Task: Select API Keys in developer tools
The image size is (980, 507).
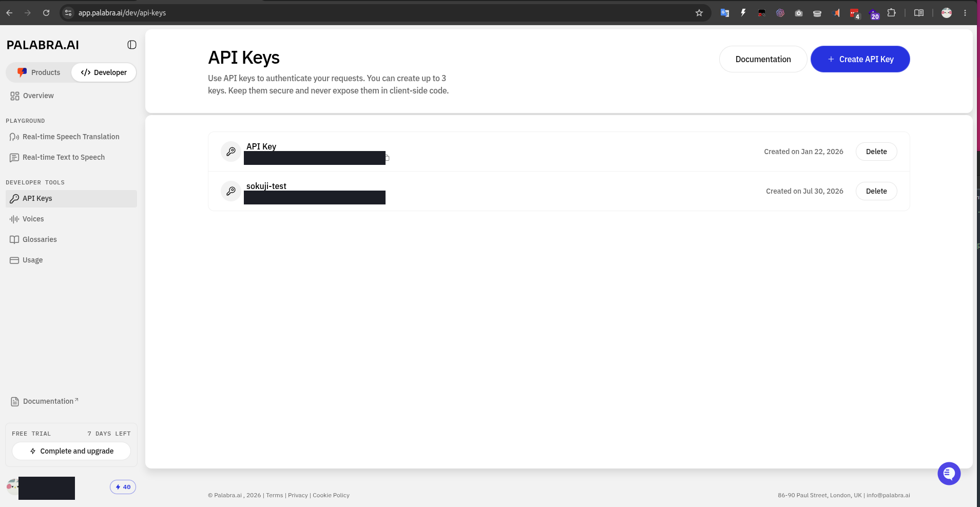Action: tap(71, 198)
